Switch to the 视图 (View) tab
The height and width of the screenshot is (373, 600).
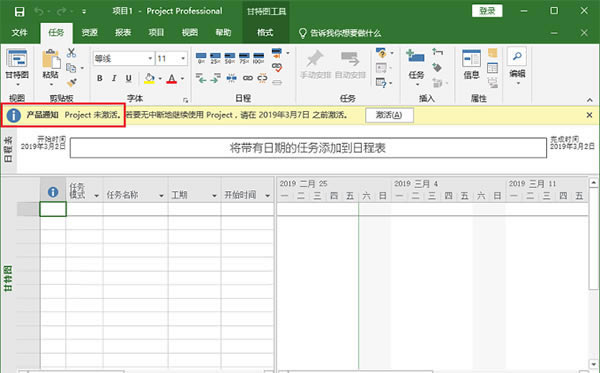click(x=189, y=33)
